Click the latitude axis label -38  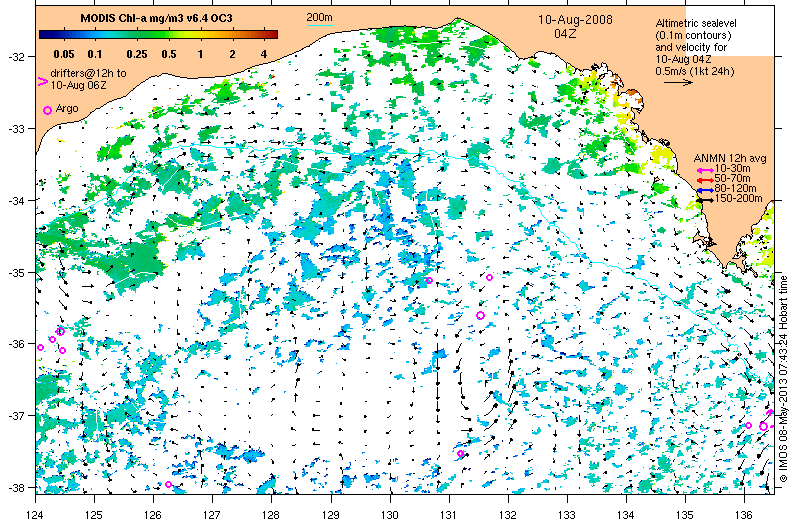coord(15,487)
